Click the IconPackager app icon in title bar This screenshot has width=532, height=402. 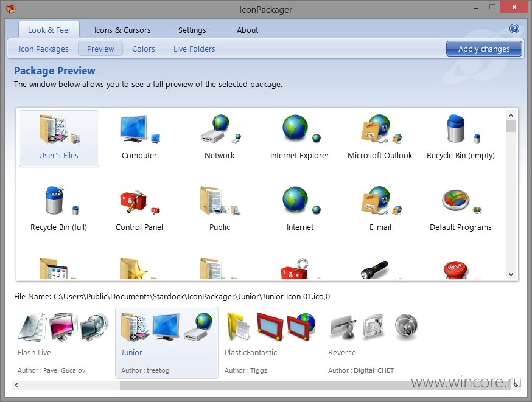(x=11, y=9)
